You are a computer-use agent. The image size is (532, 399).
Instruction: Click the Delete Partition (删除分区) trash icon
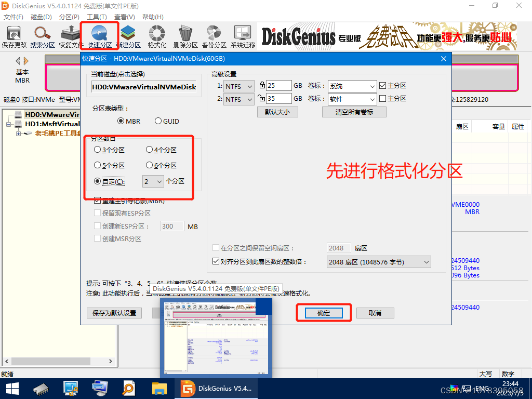pos(185,37)
